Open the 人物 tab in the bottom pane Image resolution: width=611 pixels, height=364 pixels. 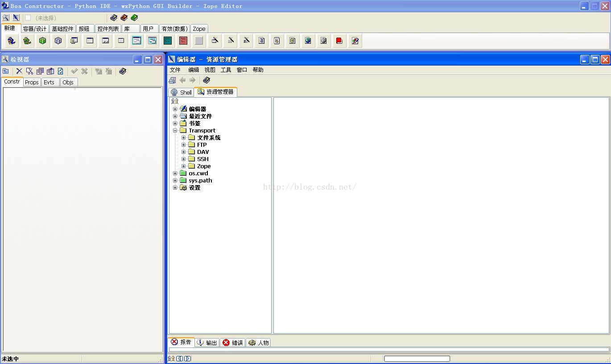tap(259, 343)
